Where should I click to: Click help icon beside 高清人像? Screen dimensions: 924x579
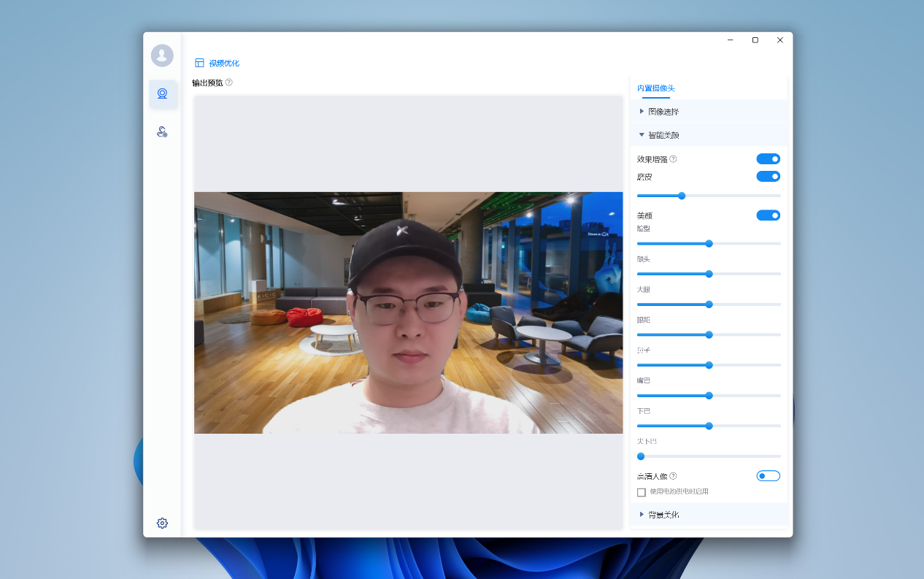673,476
